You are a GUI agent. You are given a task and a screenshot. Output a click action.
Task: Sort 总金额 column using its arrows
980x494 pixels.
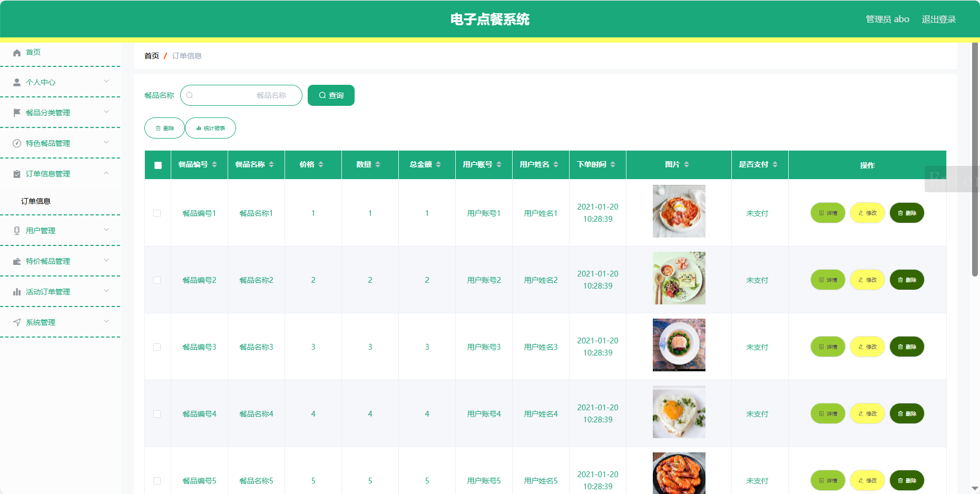(438, 165)
